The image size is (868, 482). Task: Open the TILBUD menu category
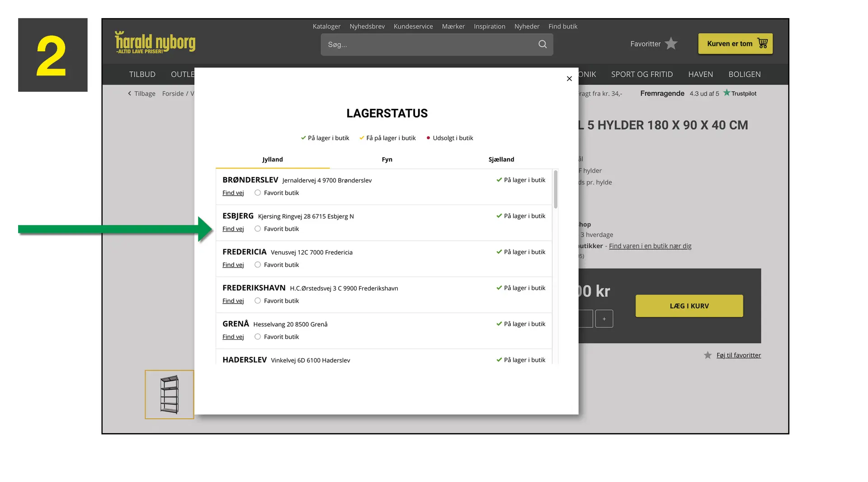(x=142, y=75)
